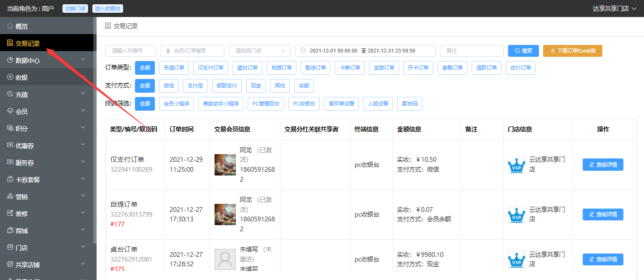
Task: Click the 装修 edit icon
Action: click(10, 213)
